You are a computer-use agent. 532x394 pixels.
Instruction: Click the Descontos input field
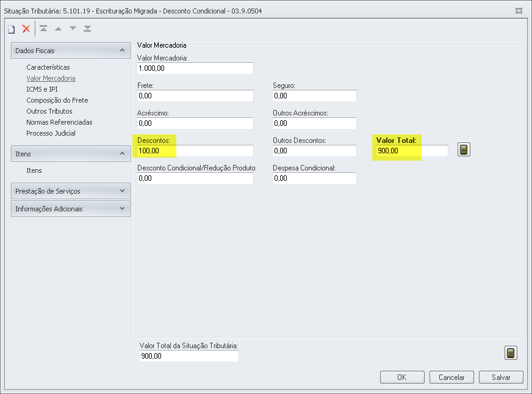(195, 151)
